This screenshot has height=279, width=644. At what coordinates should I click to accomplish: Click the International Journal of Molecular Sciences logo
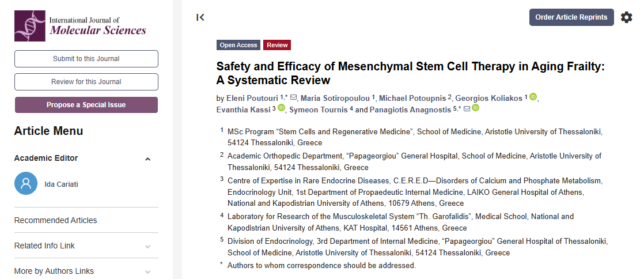tap(81, 26)
